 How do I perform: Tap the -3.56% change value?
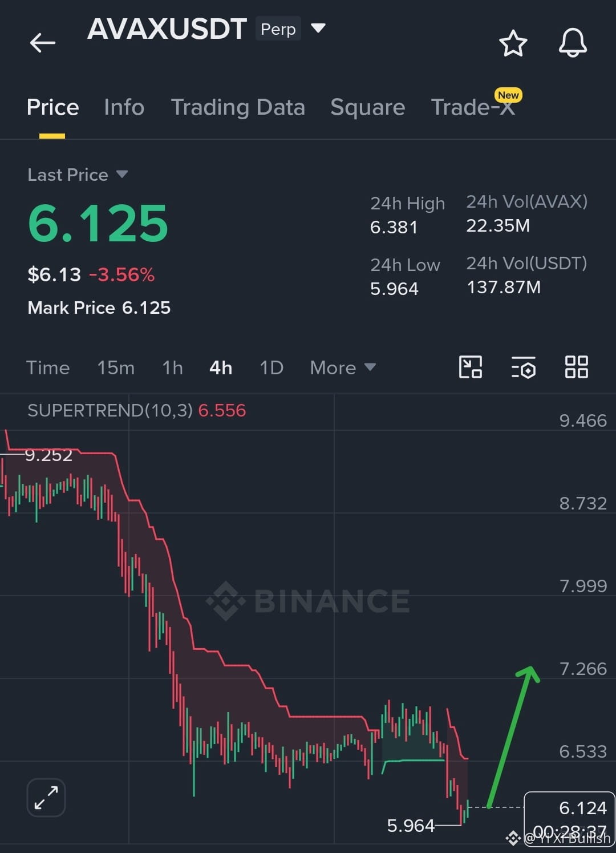tap(121, 275)
